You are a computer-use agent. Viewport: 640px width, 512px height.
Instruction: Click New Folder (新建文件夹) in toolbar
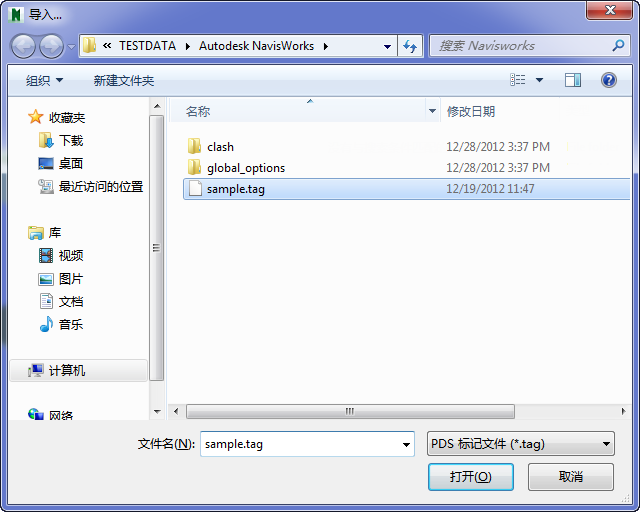pyautogui.click(x=124, y=80)
